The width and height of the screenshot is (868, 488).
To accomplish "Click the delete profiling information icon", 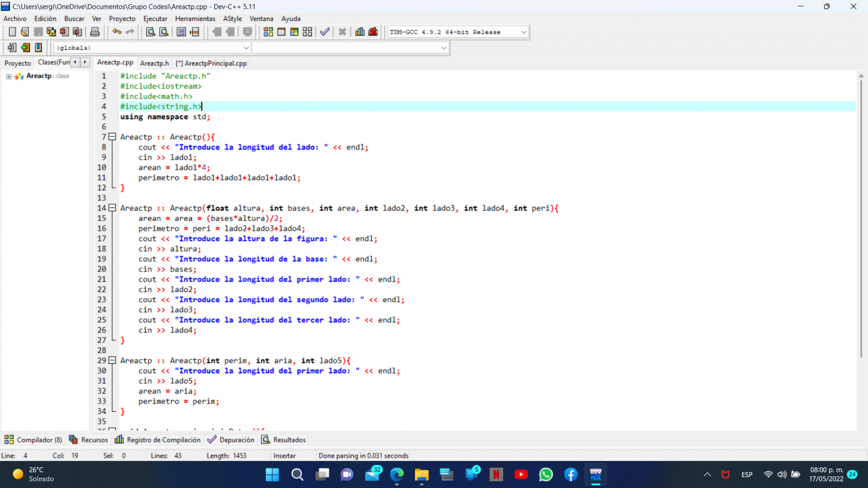I will (x=373, y=32).
